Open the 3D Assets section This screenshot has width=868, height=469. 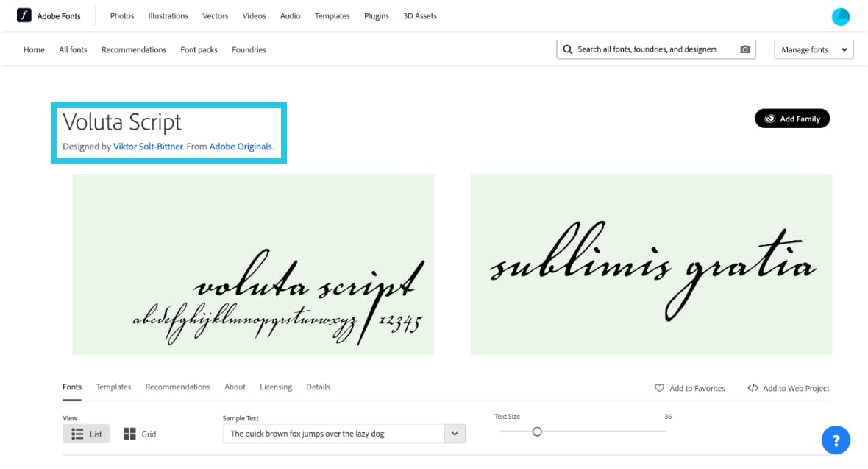419,16
